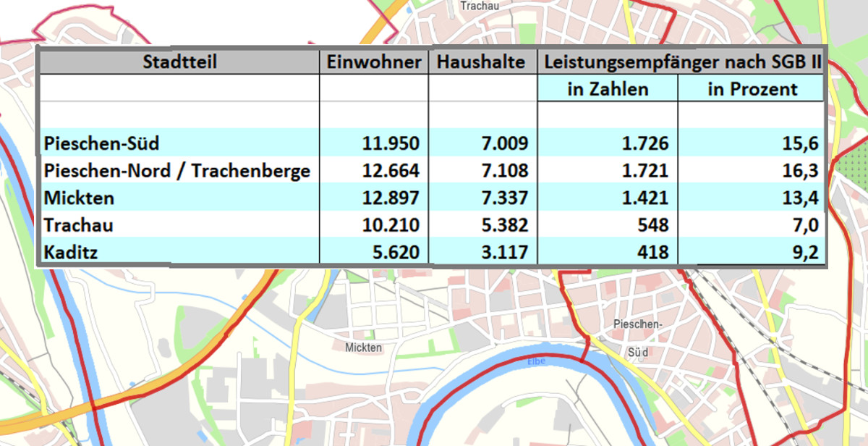Select the percentage value 16,3
The image size is (868, 446).
point(803,171)
